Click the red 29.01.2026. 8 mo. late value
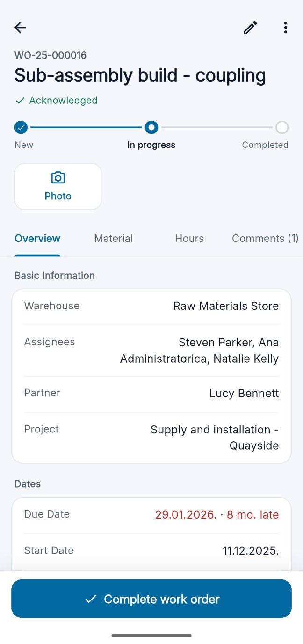 tap(217, 515)
